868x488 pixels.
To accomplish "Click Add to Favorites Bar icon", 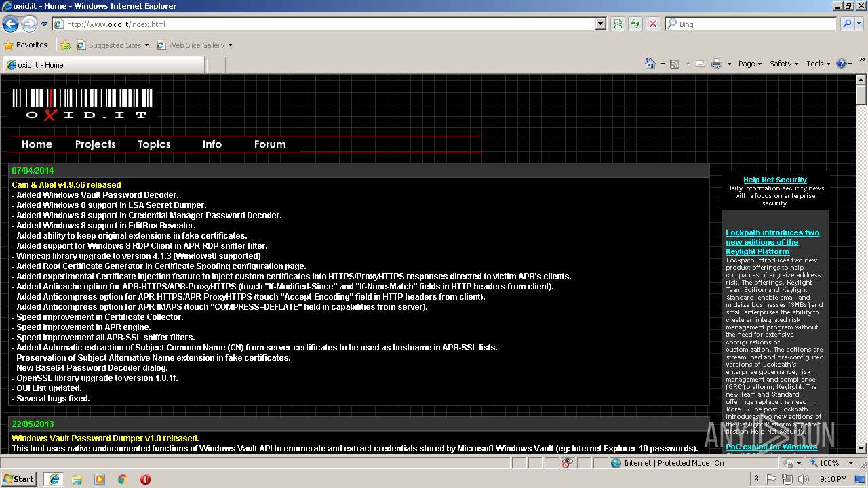I will pyautogui.click(x=65, y=45).
